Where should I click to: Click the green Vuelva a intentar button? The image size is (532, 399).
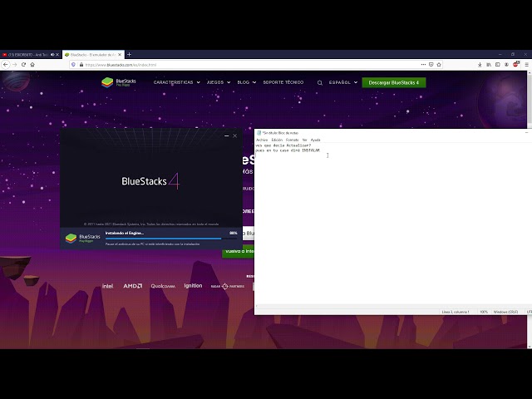click(x=239, y=251)
